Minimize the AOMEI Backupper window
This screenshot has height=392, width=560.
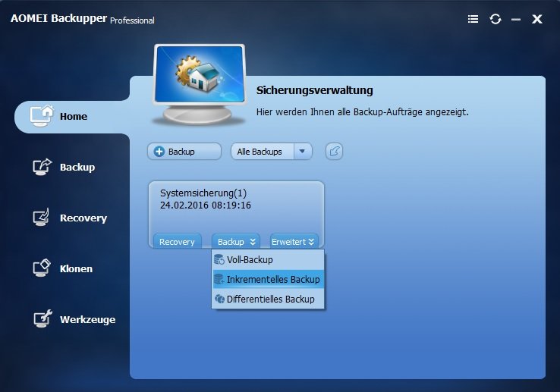[x=516, y=20]
